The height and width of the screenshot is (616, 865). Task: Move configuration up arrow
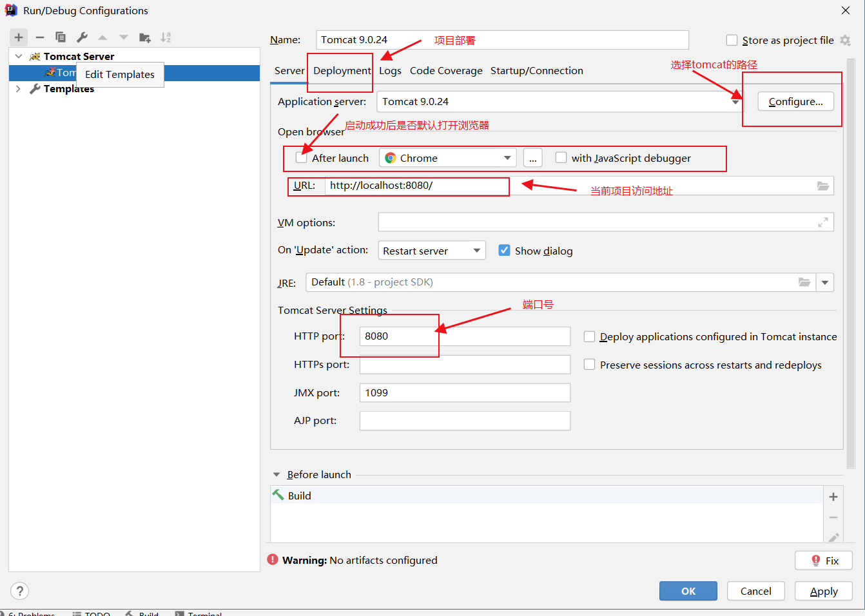[x=102, y=37]
